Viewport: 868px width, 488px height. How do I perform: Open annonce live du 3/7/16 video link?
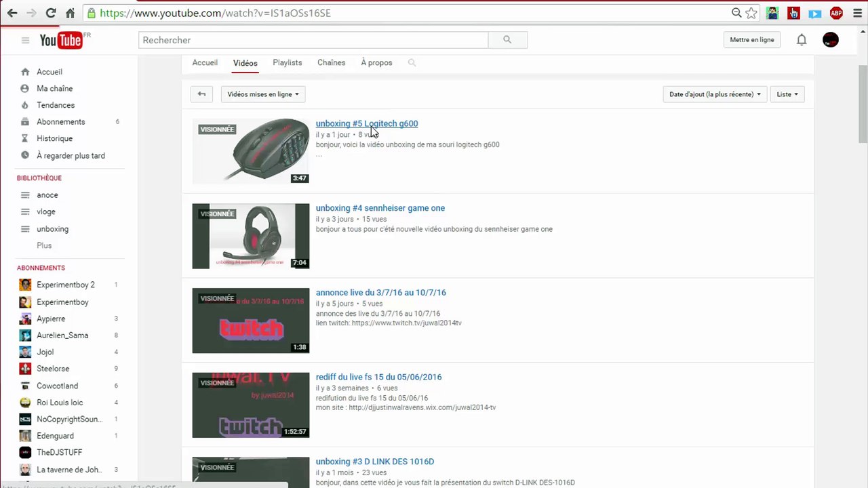pos(381,293)
